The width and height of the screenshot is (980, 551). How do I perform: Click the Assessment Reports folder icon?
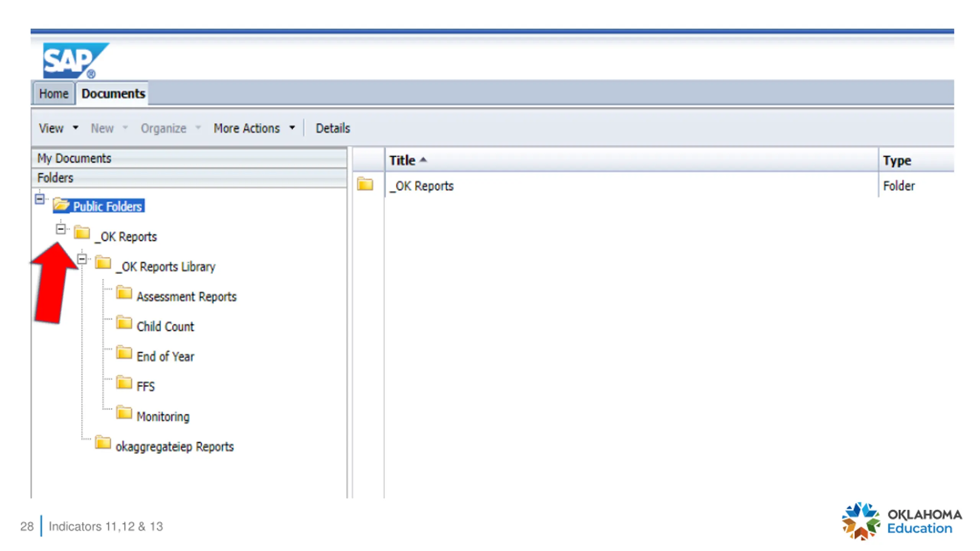[124, 292]
